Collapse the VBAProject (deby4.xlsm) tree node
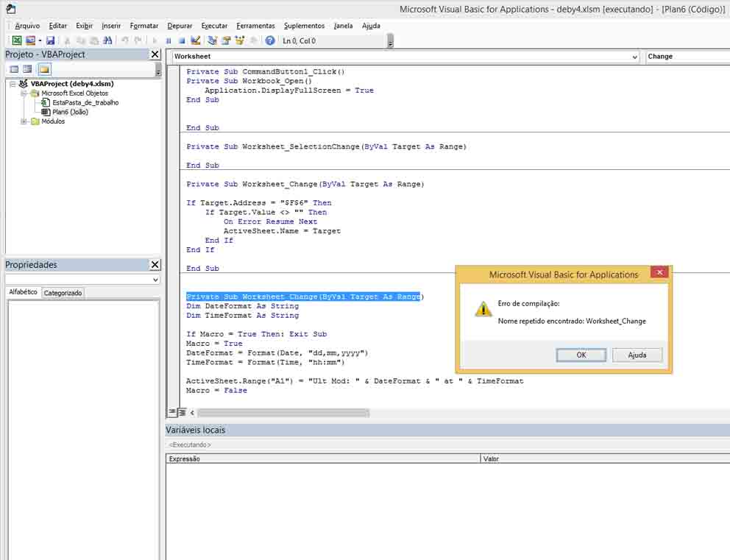730x560 pixels. pyautogui.click(x=13, y=84)
